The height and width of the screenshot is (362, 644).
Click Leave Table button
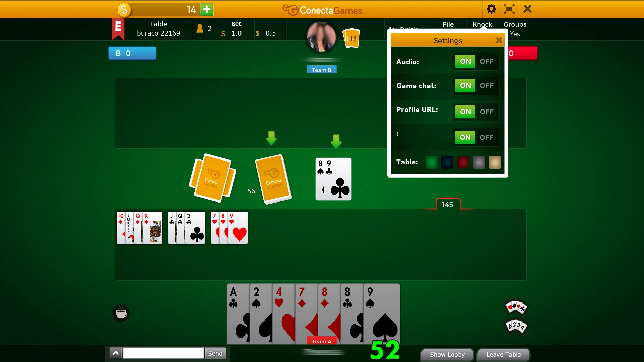coord(503,354)
